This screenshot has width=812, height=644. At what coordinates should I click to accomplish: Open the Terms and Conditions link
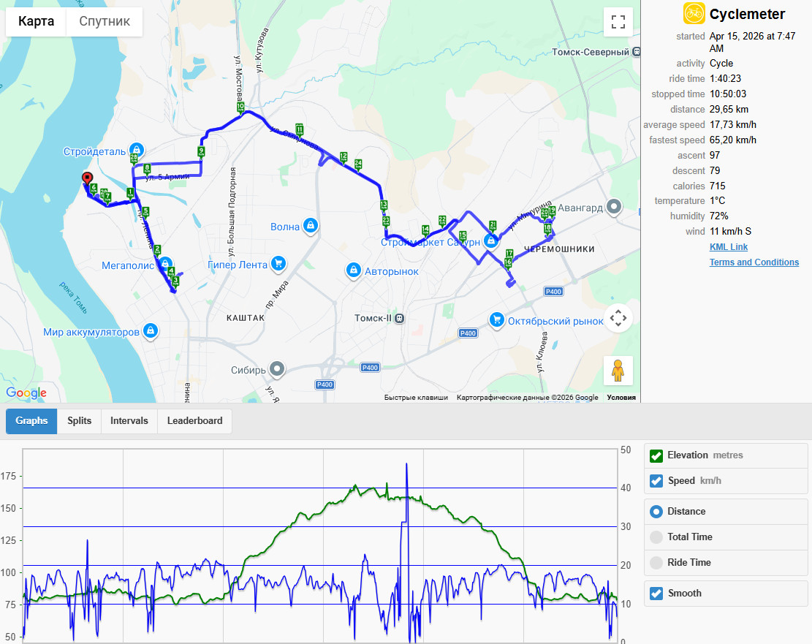click(754, 262)
